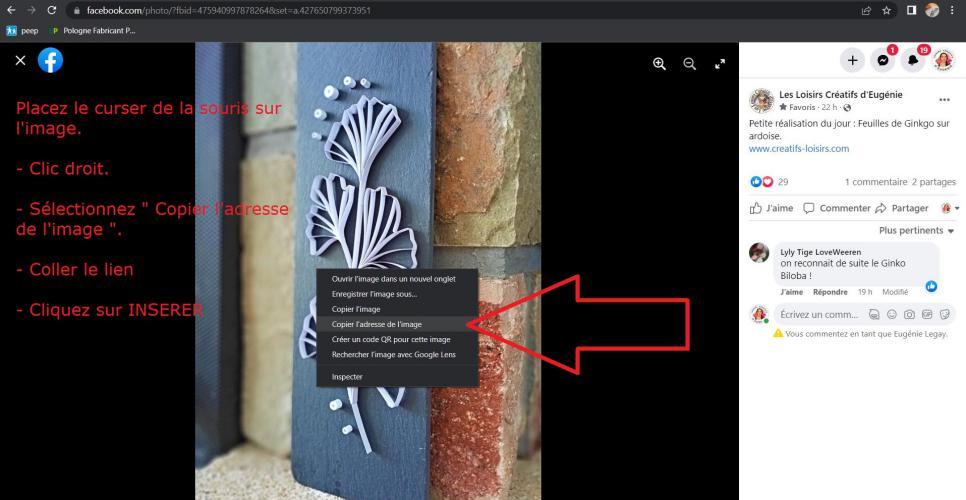This screenshot has height=500, width=966.
Task: Go forward in browser
Action: (x=31, y=10)
